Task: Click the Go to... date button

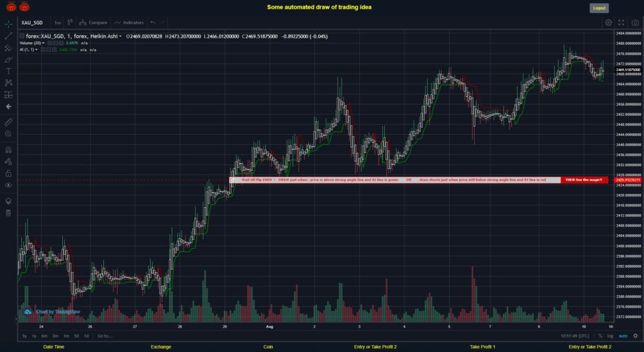Action: pyautogui.click(x=105, y=336)
